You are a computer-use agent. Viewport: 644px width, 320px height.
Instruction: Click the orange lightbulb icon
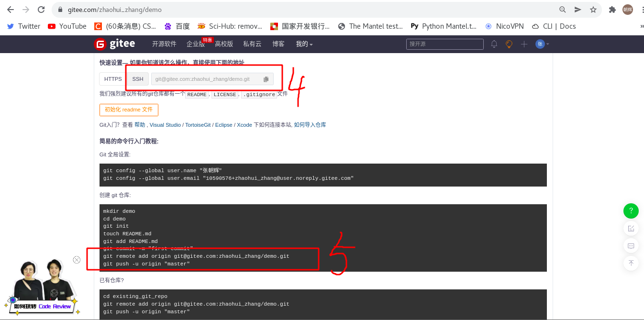pos(509,44)
